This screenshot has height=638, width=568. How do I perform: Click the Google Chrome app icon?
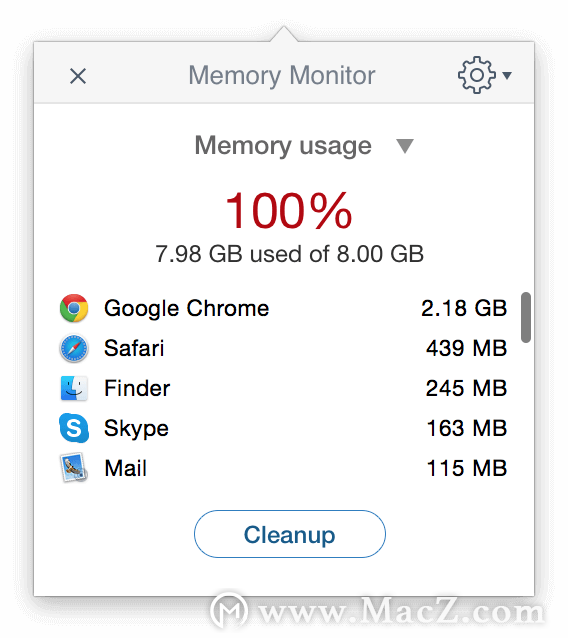coord(74,308)
